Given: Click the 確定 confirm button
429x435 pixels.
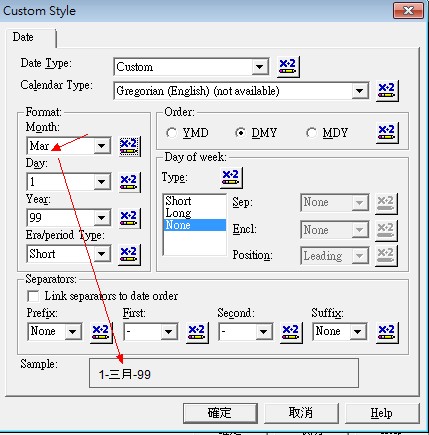Looking at the screenshot, I should coord(220,413).
